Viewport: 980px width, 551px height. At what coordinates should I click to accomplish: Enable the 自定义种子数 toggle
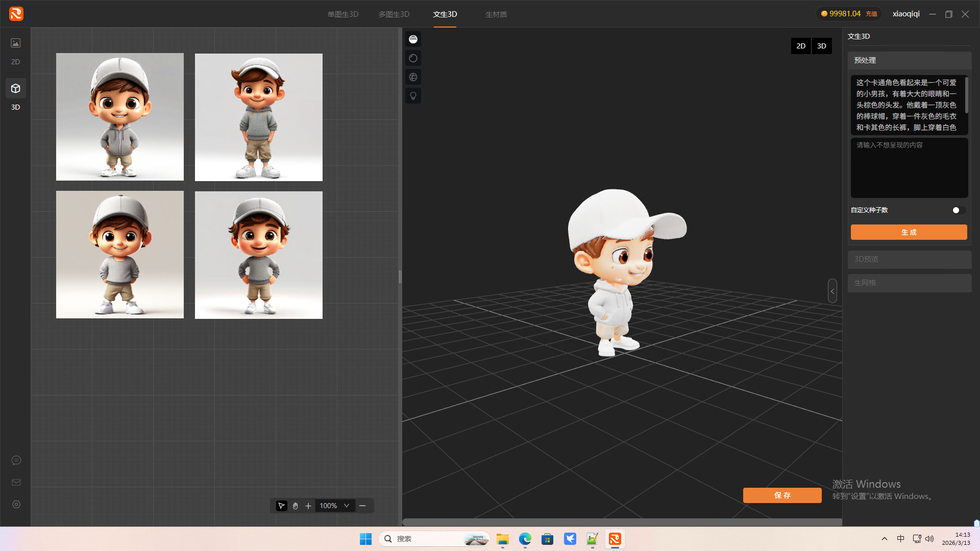958,210
